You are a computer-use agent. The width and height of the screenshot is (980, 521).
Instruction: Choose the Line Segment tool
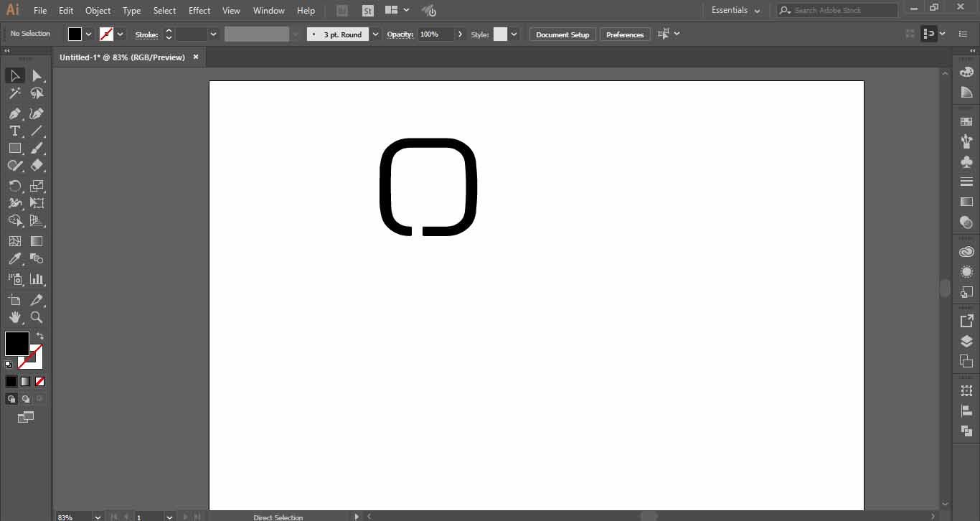pos(37,131)
